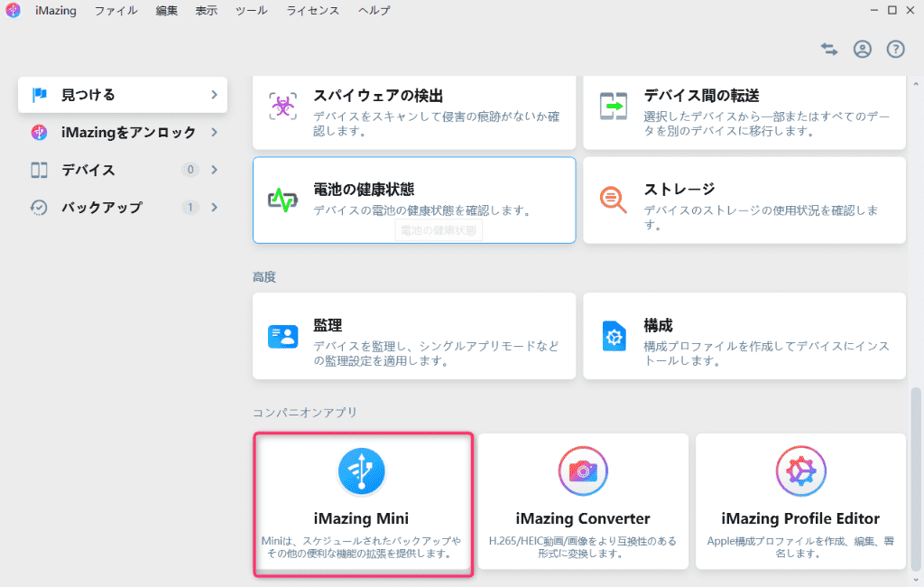Screen dimensions: 924x587
Task: Open the iMazing menu item
Action: [x=56, y=11]
